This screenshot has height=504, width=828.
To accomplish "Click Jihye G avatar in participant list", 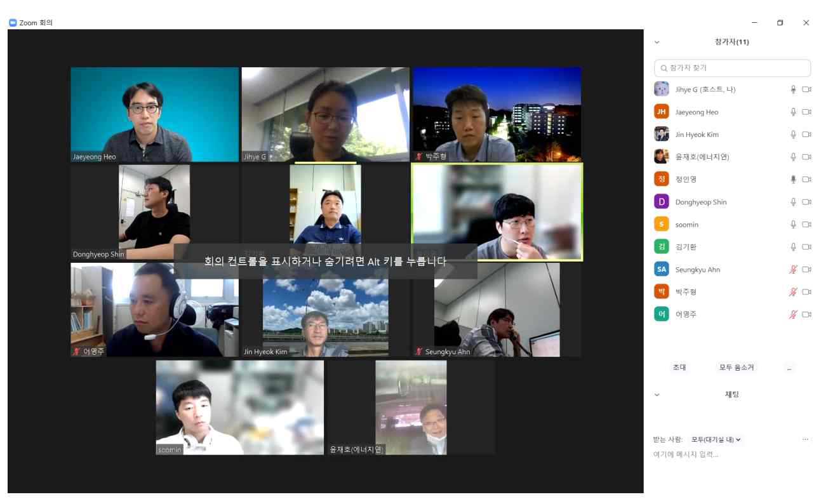I will point(662,90).
